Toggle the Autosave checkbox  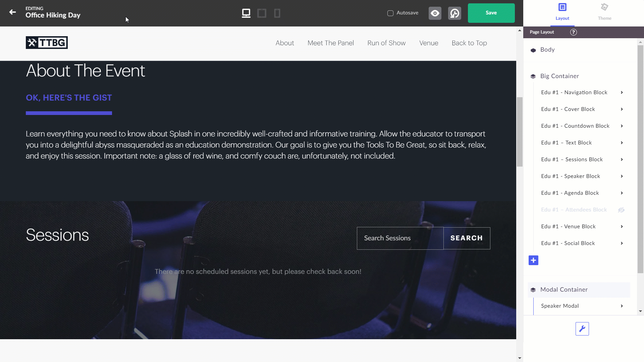click(390, 13)
